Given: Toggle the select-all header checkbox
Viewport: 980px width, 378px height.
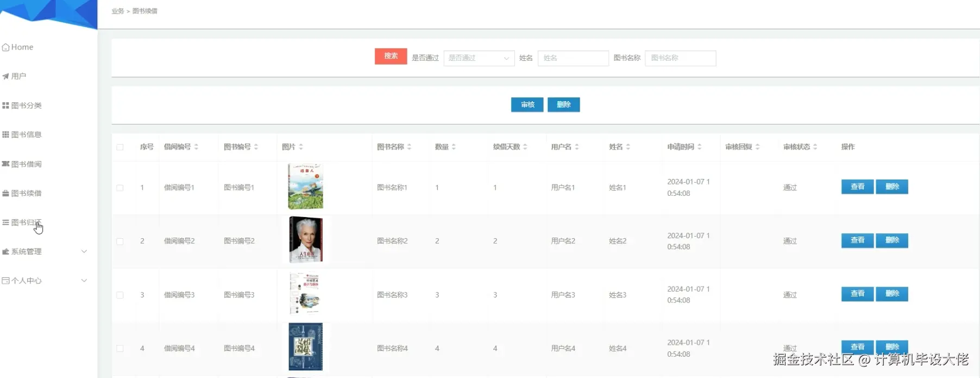Looking at the screenshot, I should (120, 147).
